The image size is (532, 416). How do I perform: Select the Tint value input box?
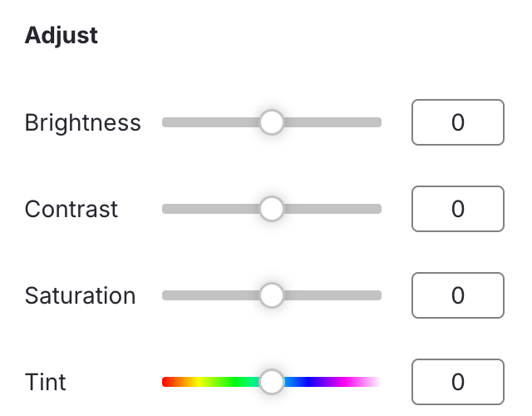pyautogui.click(x=458, y=382)
